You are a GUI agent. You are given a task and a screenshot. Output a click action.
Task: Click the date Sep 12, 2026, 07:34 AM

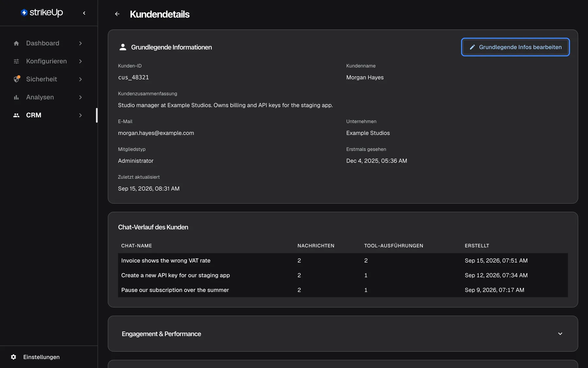[x=496, y=275]
